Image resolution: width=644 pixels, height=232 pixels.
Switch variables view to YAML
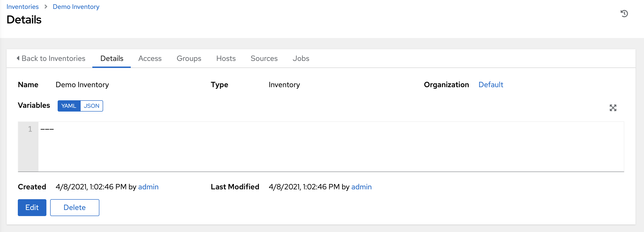69,106
